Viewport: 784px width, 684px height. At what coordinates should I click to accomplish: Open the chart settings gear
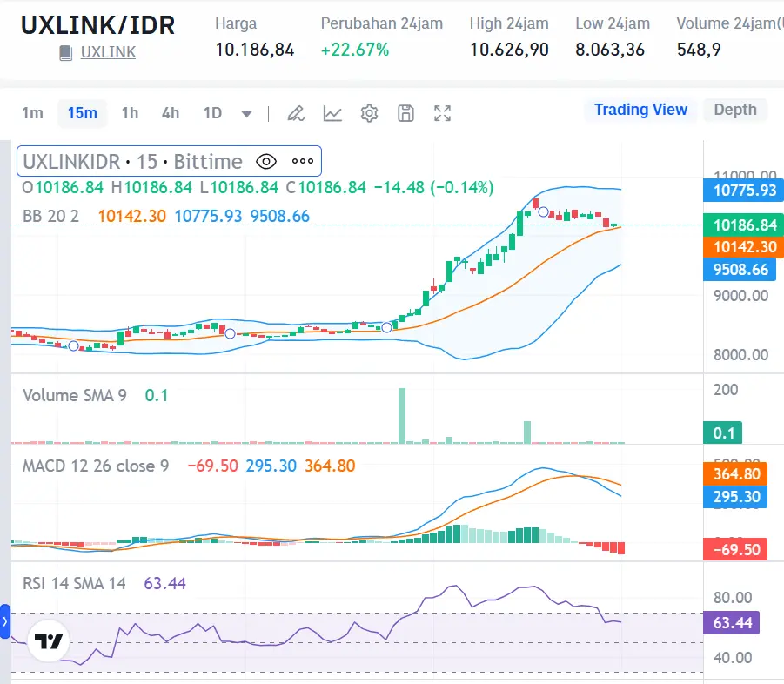(369, 112)
